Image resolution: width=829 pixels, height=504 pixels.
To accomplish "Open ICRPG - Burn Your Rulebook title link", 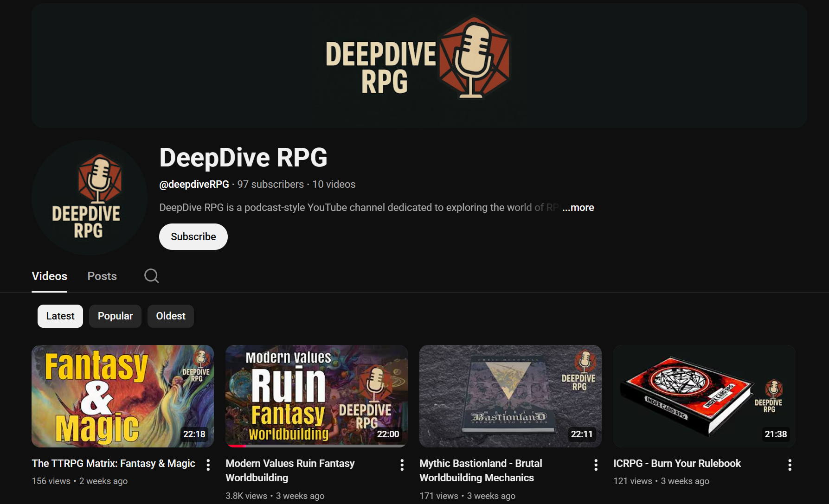I will pos(677,464).
